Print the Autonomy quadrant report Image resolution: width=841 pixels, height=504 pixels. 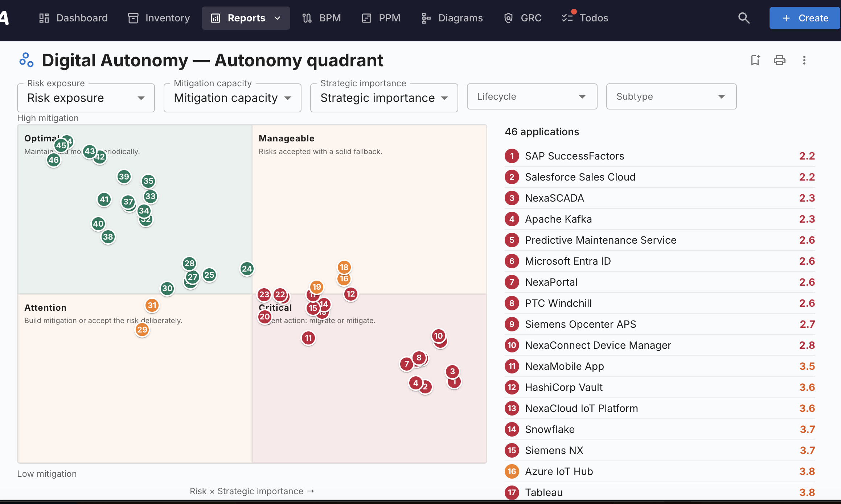pos(780,60)
